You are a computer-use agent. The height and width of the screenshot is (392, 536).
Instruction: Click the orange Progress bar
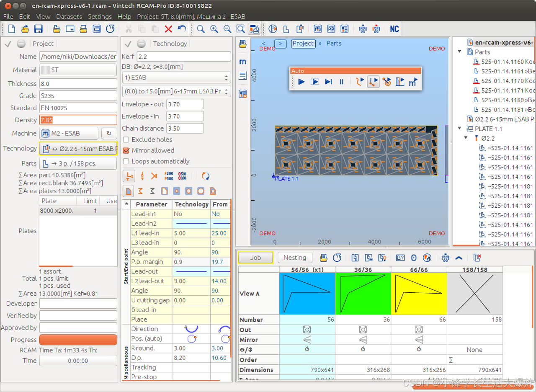[78, 340]
